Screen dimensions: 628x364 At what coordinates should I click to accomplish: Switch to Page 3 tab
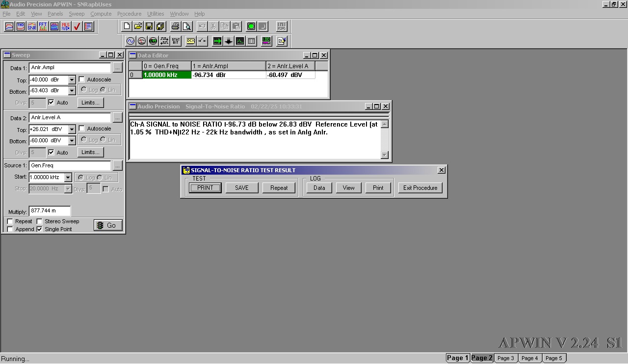[505, 358]
